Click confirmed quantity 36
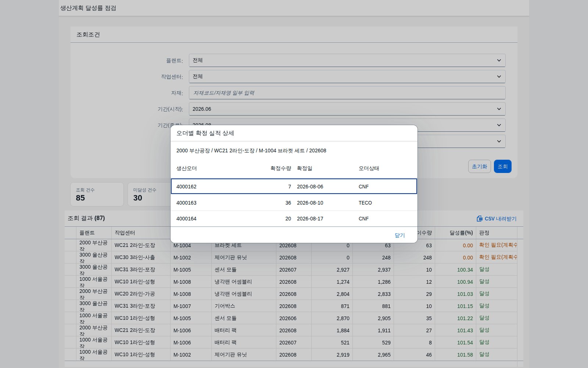 tap(288, 203)
